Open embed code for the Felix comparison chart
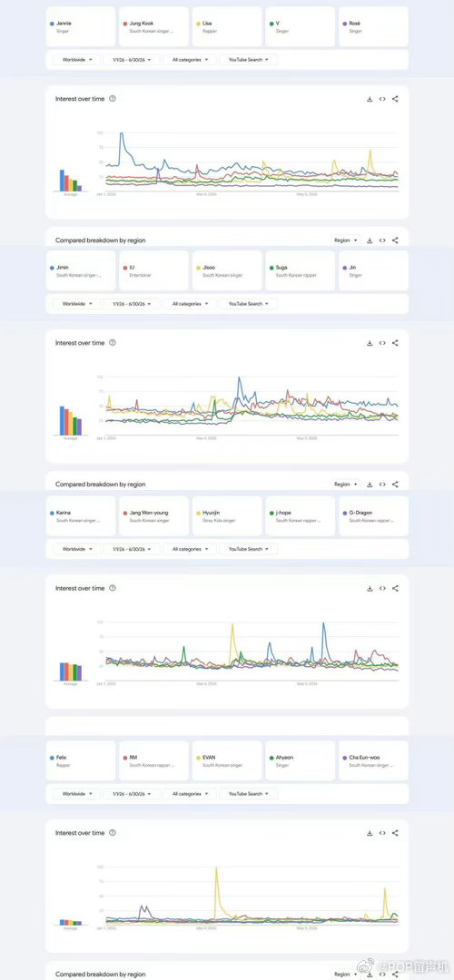The width and height of the screenshot is (454, 980). click(382, 833)
